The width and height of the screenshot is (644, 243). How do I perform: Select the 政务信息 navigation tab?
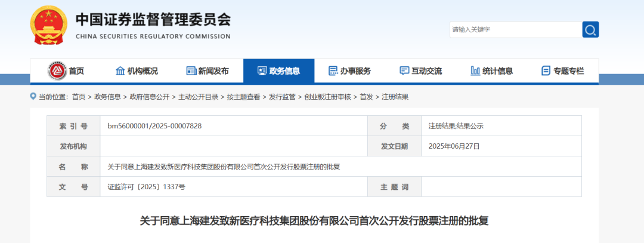[279, 70]
